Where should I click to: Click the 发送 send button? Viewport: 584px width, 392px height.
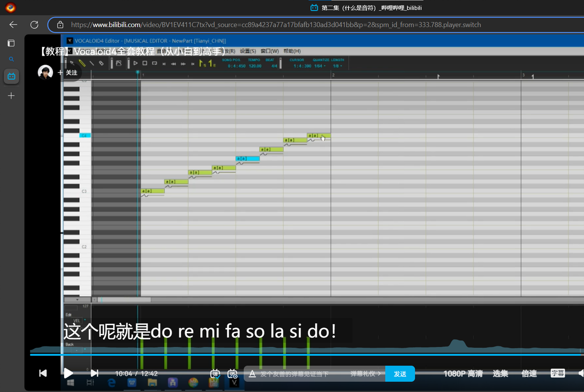[x=400, y=374]
